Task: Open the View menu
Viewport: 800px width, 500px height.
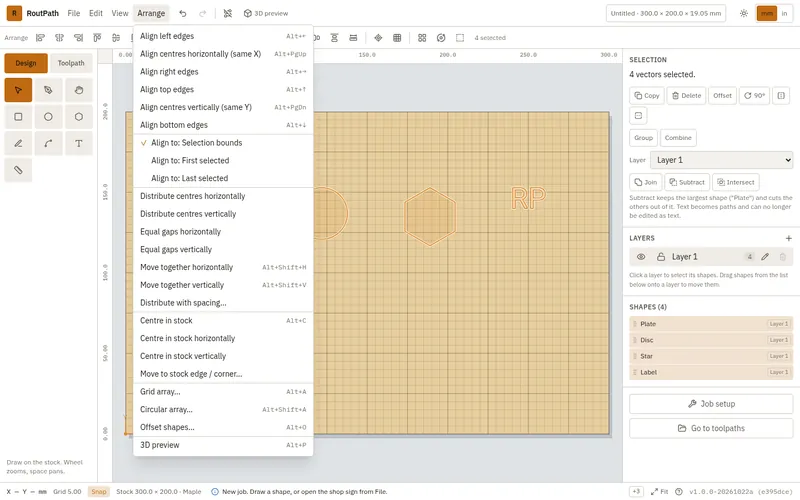Action: 120,13
